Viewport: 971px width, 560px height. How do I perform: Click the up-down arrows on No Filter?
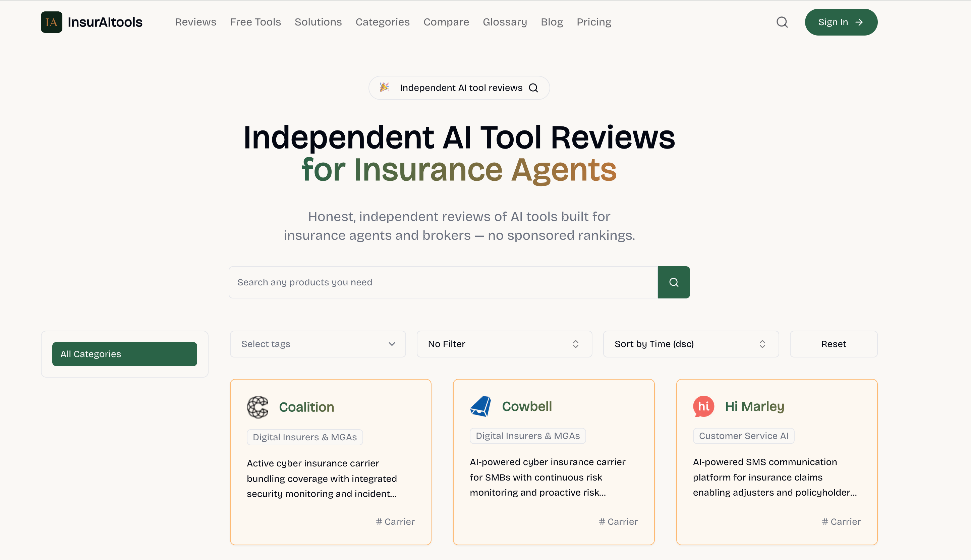click(x=575, y=344)
